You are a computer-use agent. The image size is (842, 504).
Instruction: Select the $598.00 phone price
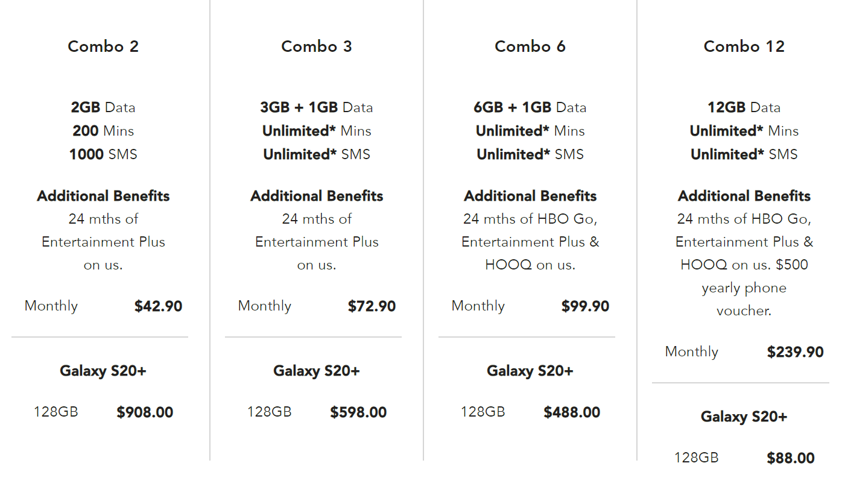click(x=358, y=412)
